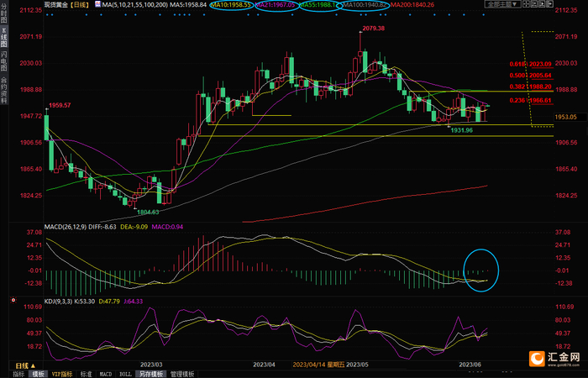Click the MA200:1840.26 label
Image resolution: width=588 pixels, height=378 pixels.
point(412,5)
